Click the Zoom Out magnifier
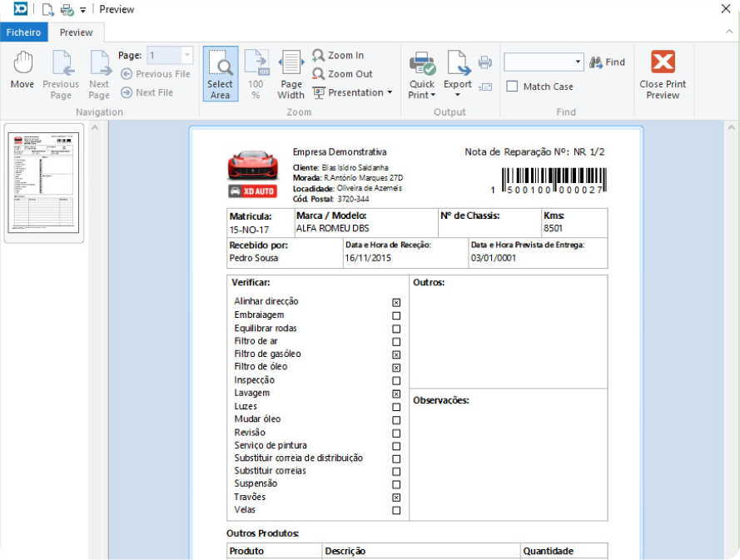The image size is (740, 560). 342,74
